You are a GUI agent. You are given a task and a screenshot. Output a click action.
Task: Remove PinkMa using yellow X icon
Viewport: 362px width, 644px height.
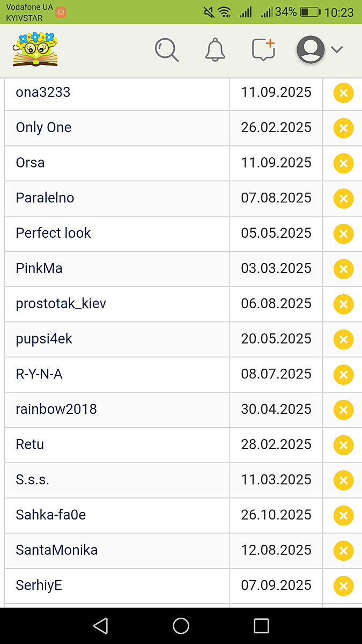click(x=343, y=269)
